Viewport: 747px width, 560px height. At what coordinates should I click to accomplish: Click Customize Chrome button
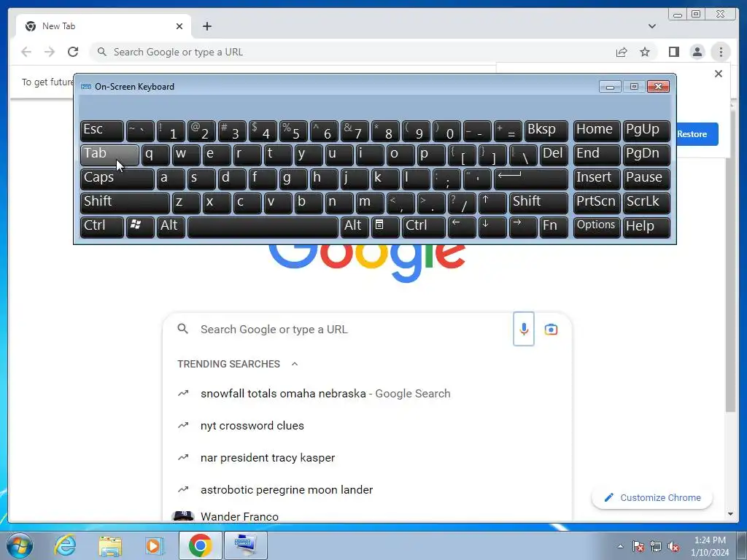[x=651, y=497]
